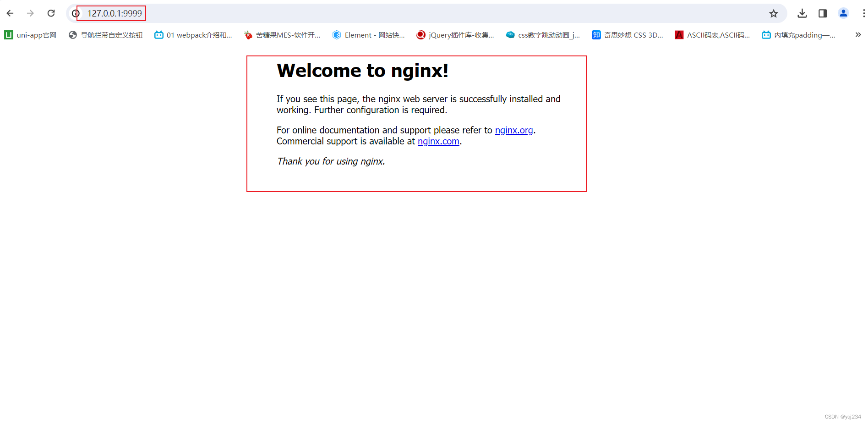Go back to the previous page

pyautogui.click(x=10, y=13)
